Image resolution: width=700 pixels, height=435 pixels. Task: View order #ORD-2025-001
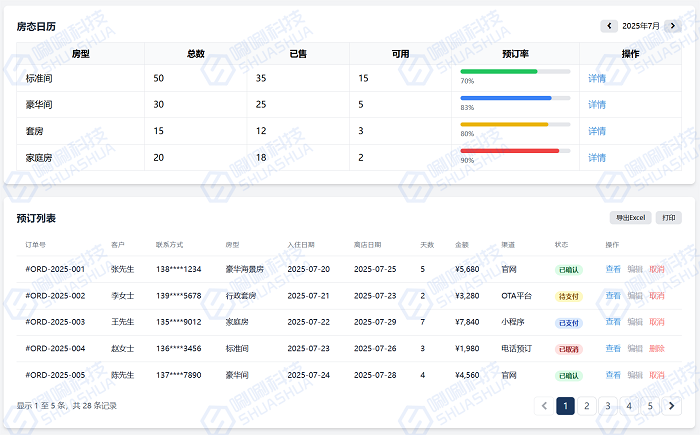point(613,269)
